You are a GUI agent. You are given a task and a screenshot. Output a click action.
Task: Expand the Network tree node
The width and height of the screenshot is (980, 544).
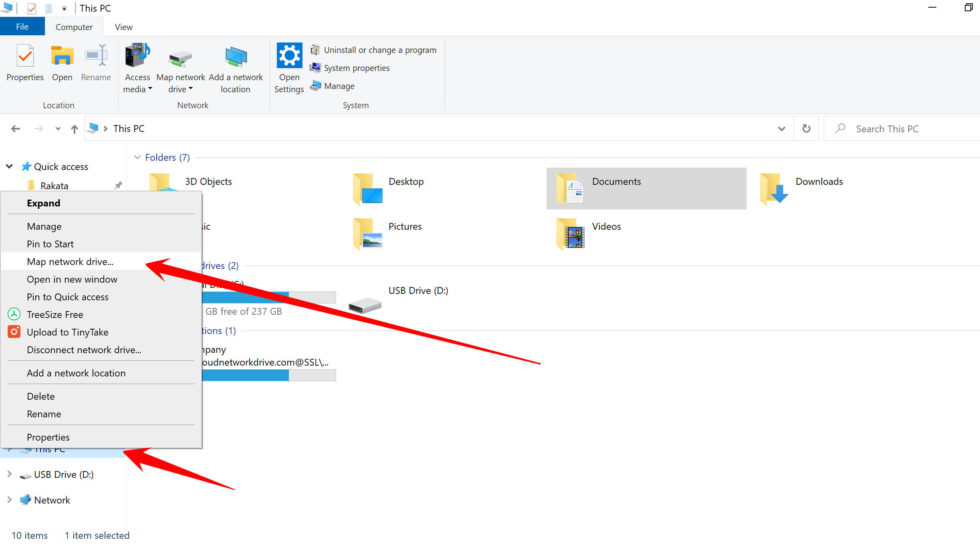9,500
